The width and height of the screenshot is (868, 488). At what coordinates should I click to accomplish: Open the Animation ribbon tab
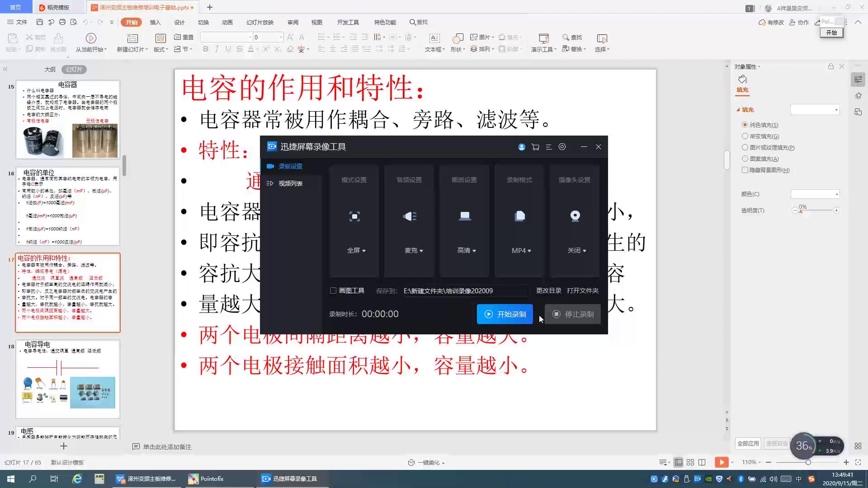point(227,22)
